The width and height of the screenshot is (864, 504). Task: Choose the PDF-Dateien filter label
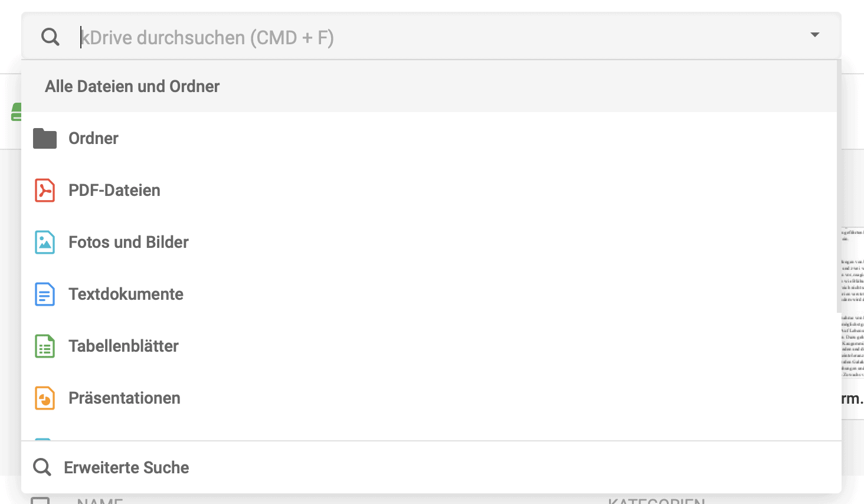pos(114,191)
